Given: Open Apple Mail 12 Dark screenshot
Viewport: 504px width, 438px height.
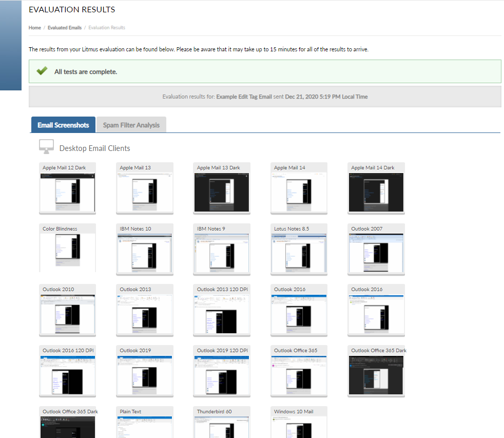Looking at the screenshot, I should [68, 193].
